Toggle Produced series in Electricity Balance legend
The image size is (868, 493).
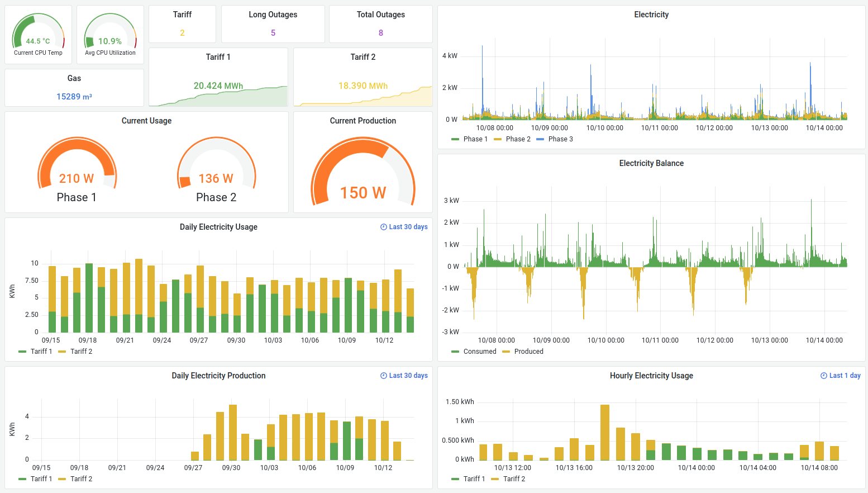[528, 352]
